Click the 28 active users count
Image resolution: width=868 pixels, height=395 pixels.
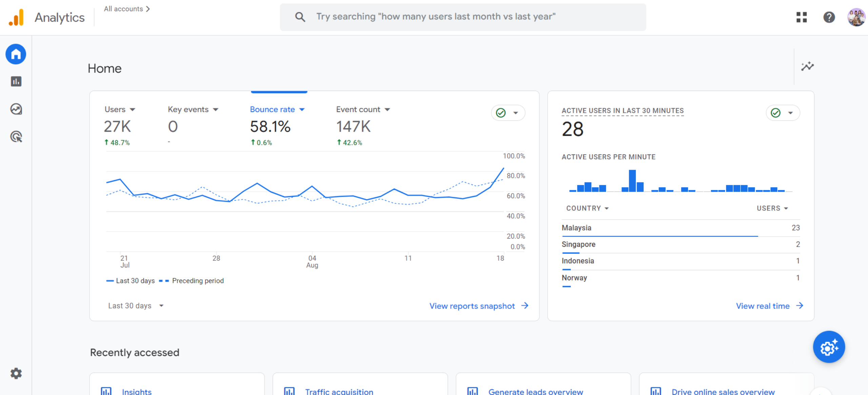pyautogui.click(x=573, y=129)
